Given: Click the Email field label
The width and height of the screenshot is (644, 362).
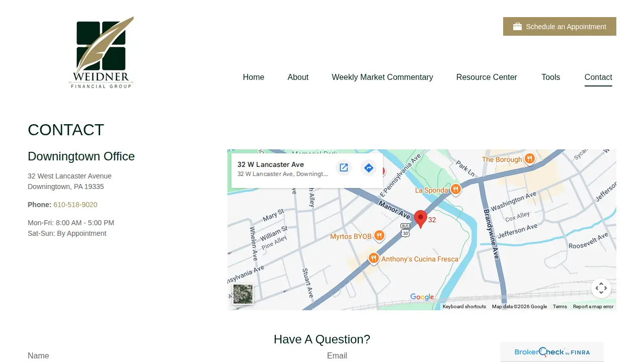Looking at the screenshot, I should [x=337, y=356].
